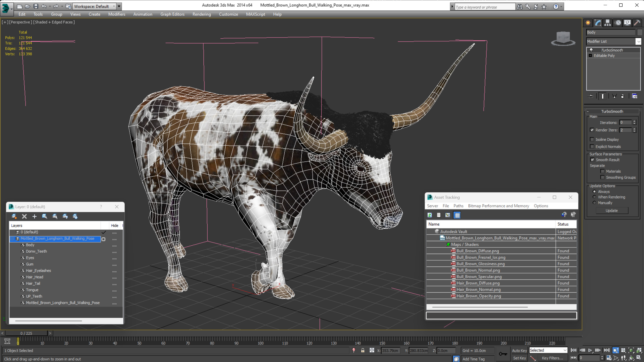This screenshot has height=362, width=644.
Task: Click the Redo arrow icon
Action: 56,6
